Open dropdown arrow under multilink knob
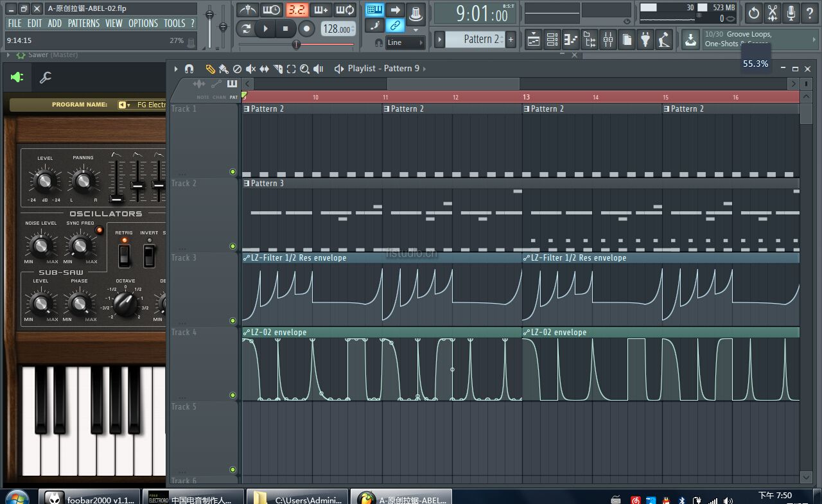Viewport: 822px width, 504px height. 416,30
